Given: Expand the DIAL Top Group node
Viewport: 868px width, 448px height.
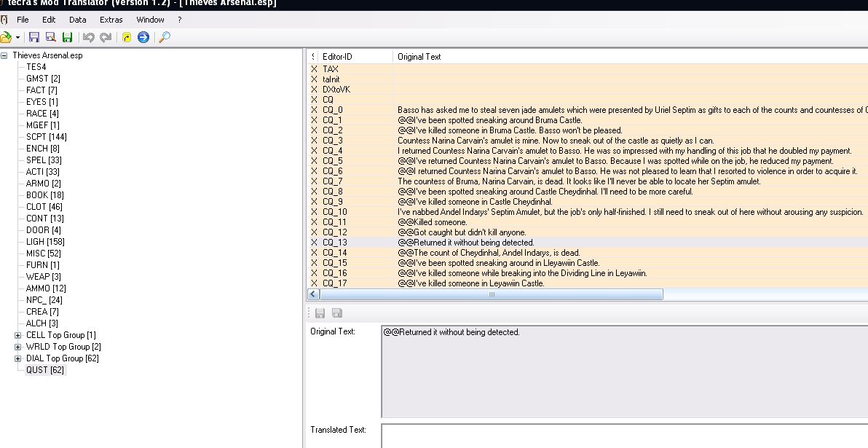Looking at the screenshot, I should tap(17, 358).
